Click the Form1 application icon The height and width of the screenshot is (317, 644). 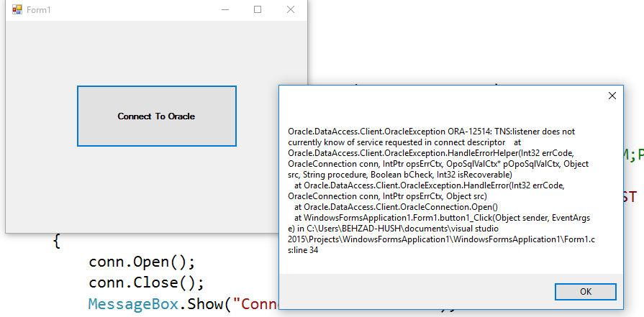[16, 10]
